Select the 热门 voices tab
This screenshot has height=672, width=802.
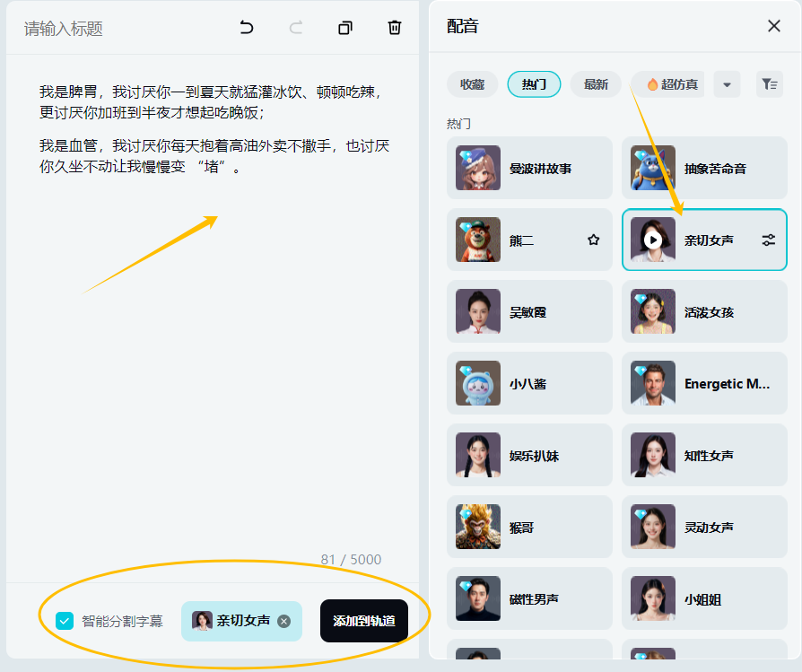click(x=534, y=83)
